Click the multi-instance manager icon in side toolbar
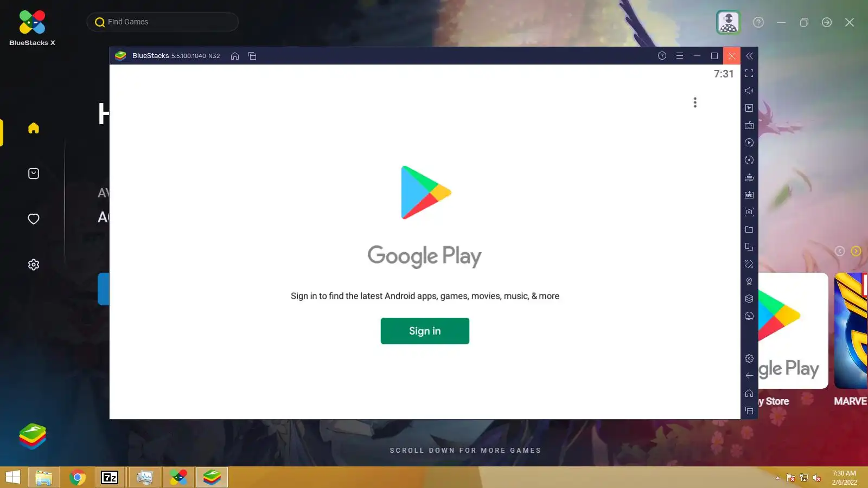The image size is (868, 488). 749,247
